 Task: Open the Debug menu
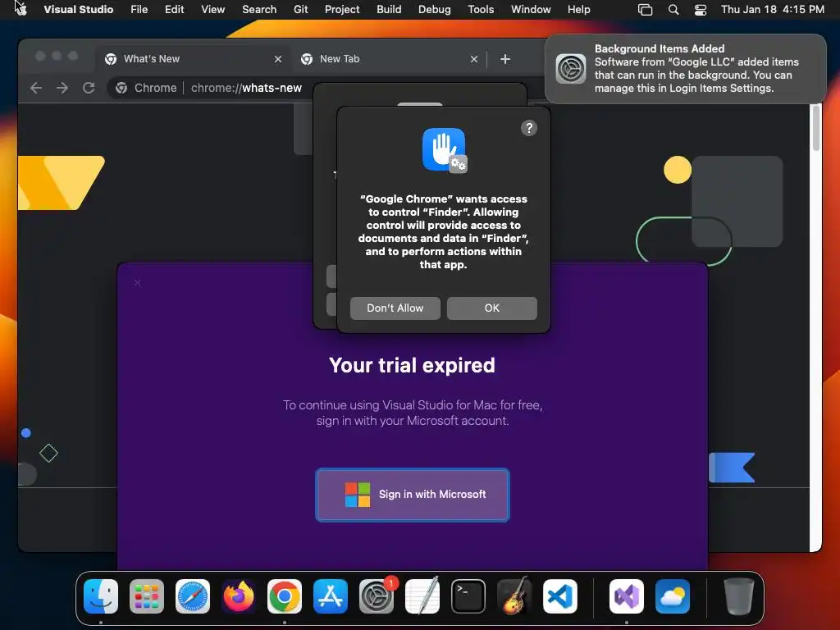(x=435, y=10)
